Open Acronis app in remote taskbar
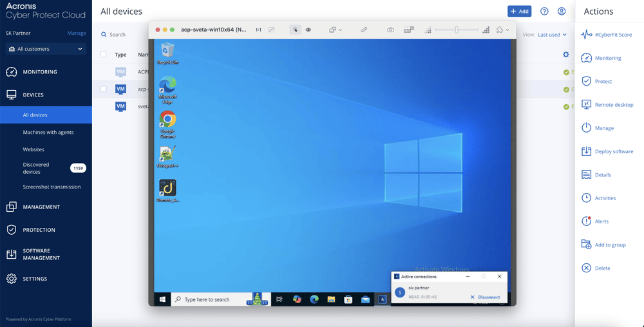The height and width of the screenshot is (327, 644). click(x=383, y=299)
